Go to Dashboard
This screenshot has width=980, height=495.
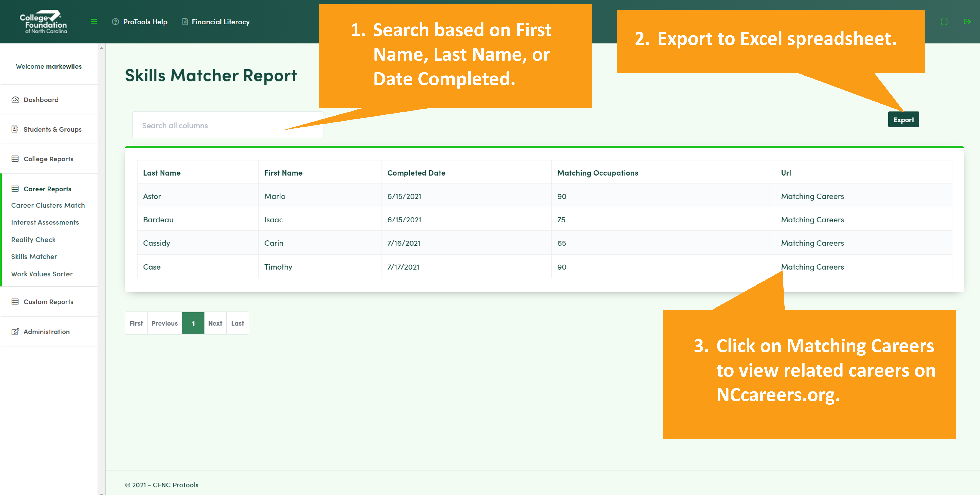click(x=41, y=100)
